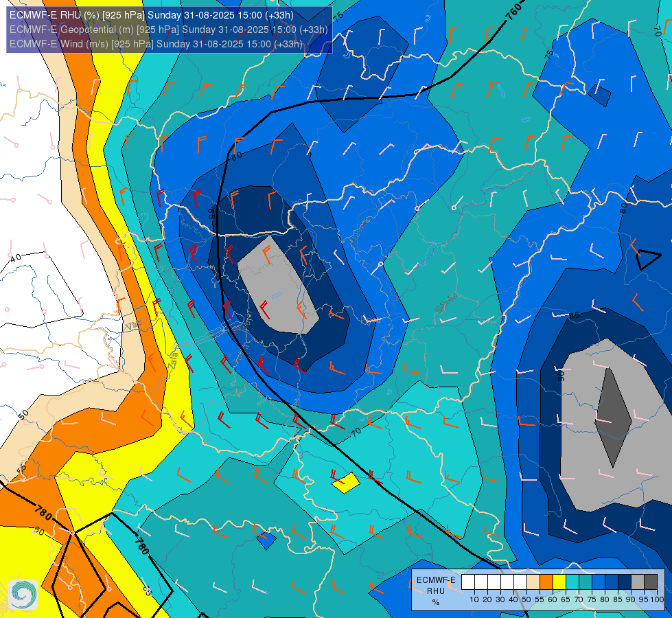Click the '40' contour label on the white area
The height and width of the screenshot is (618, 672).
pos(15,257)
